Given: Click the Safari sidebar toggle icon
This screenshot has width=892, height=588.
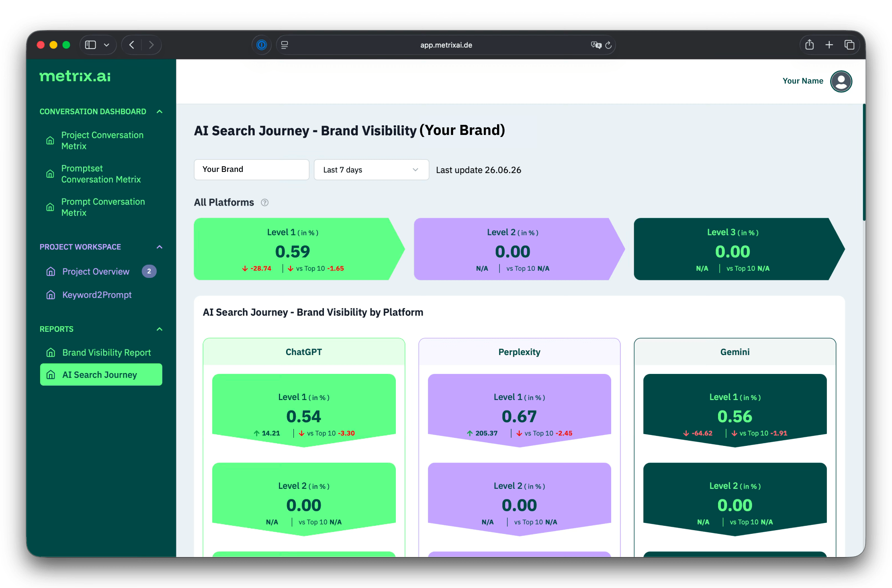Looking at the screenshot, I should point(90,45).
